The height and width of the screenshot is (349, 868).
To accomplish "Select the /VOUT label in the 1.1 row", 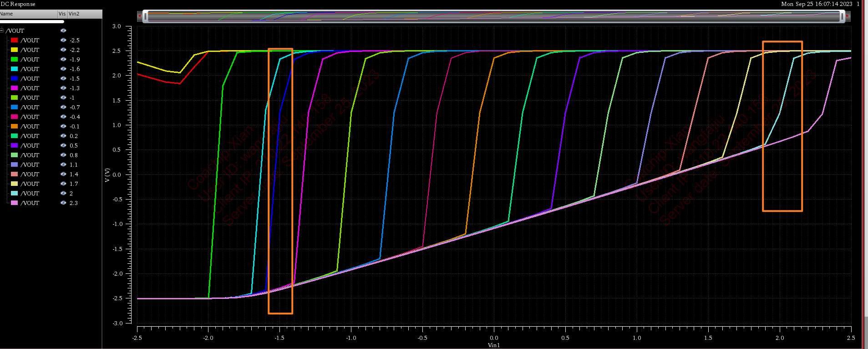I will pyautogui.click(x=30, y=164).
